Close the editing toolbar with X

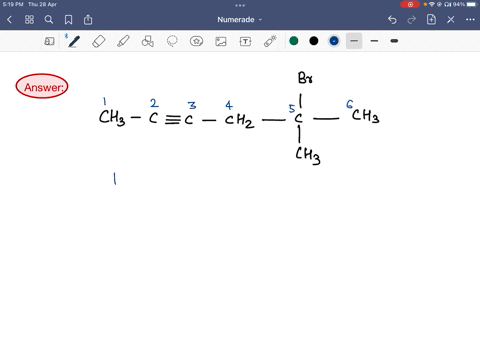click(451, 20)
